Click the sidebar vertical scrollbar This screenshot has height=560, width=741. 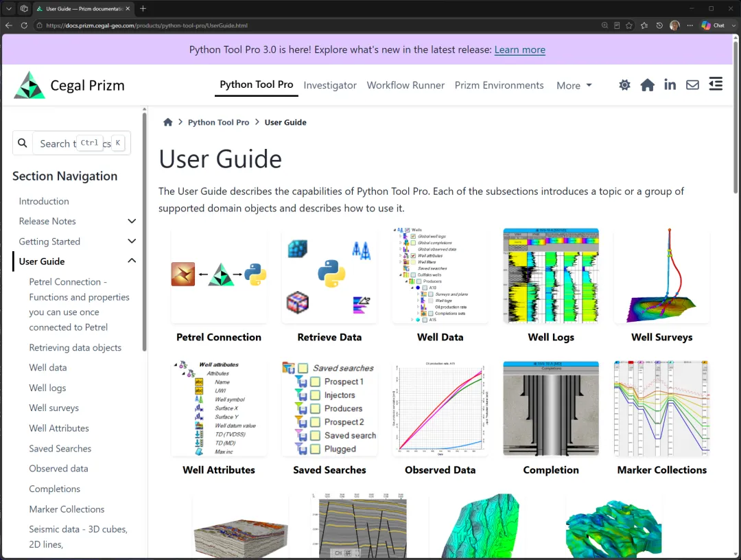[145, 231]
